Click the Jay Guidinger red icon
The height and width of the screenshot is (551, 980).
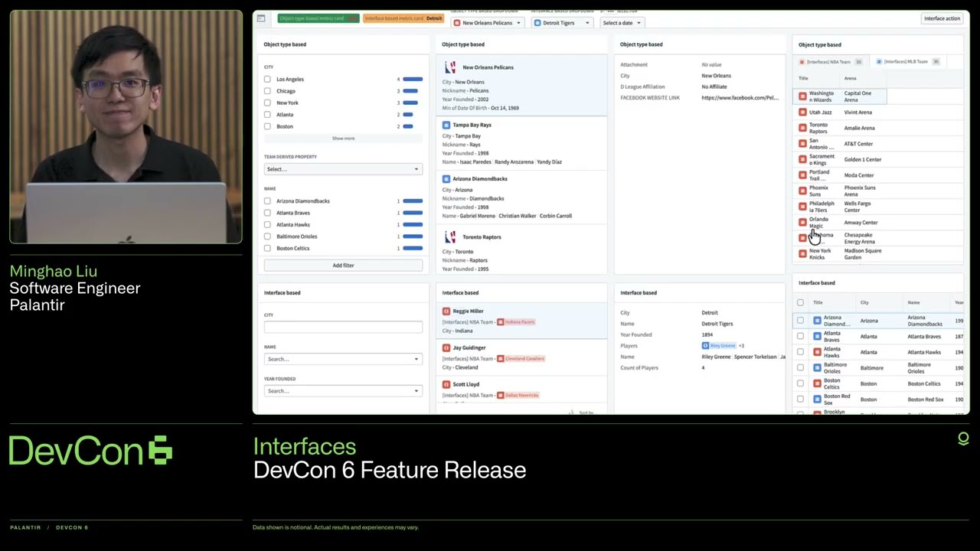(x=446, y=347)
